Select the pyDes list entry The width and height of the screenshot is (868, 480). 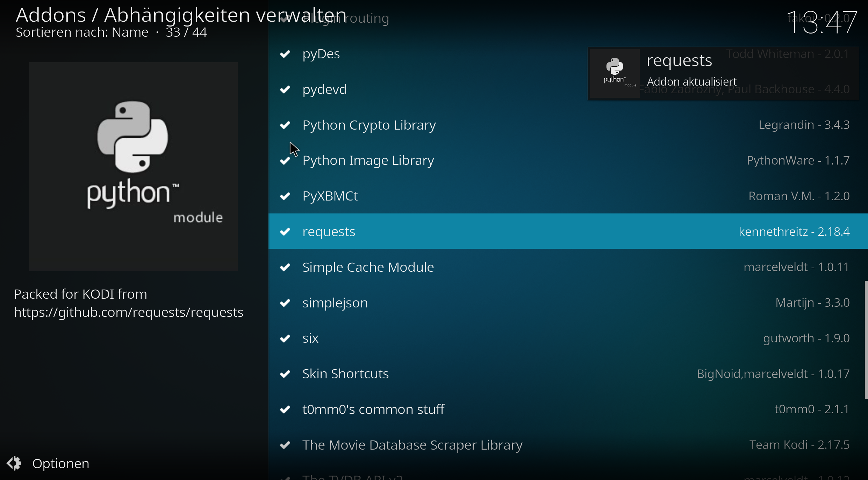point(568,54)
